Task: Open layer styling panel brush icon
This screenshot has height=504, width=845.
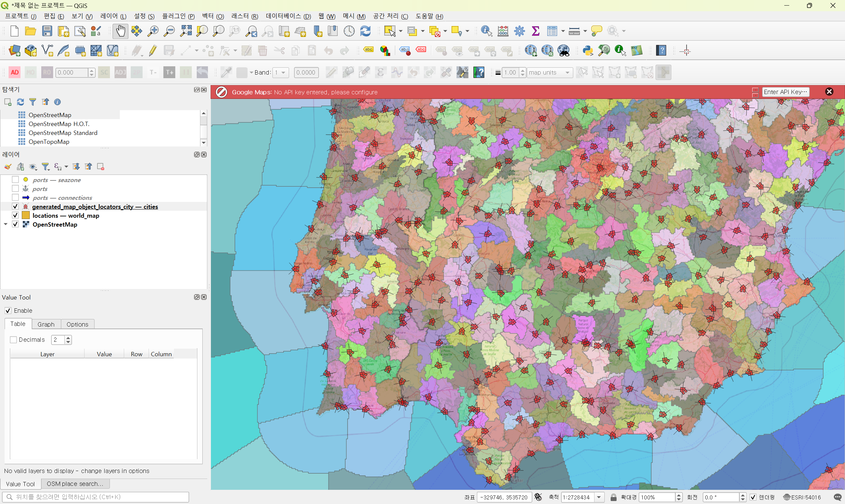Action: tap(8, 167)
